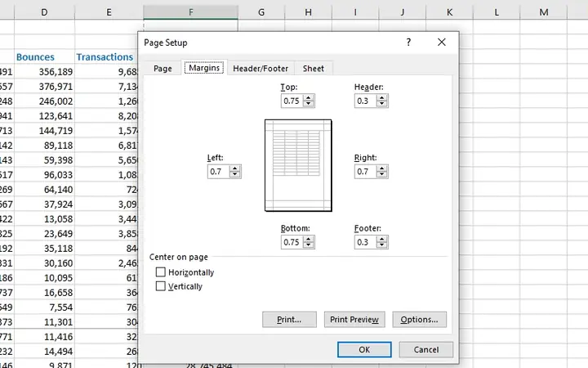Decrease the Footer margin value
This screenshot has width=588, height=368.
point(382,245)
